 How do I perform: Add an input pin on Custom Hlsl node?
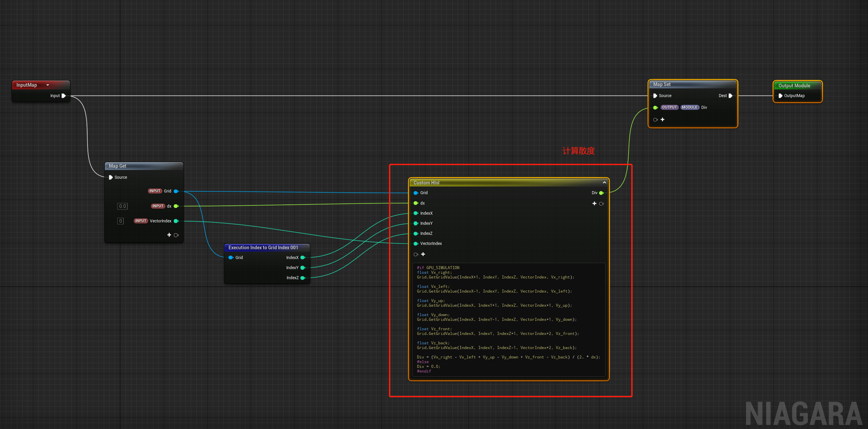point(423,254)
